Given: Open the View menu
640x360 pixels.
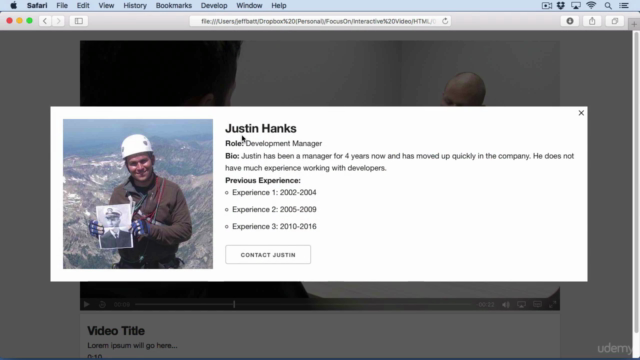Looking at the screenshot, I should 106,5.
